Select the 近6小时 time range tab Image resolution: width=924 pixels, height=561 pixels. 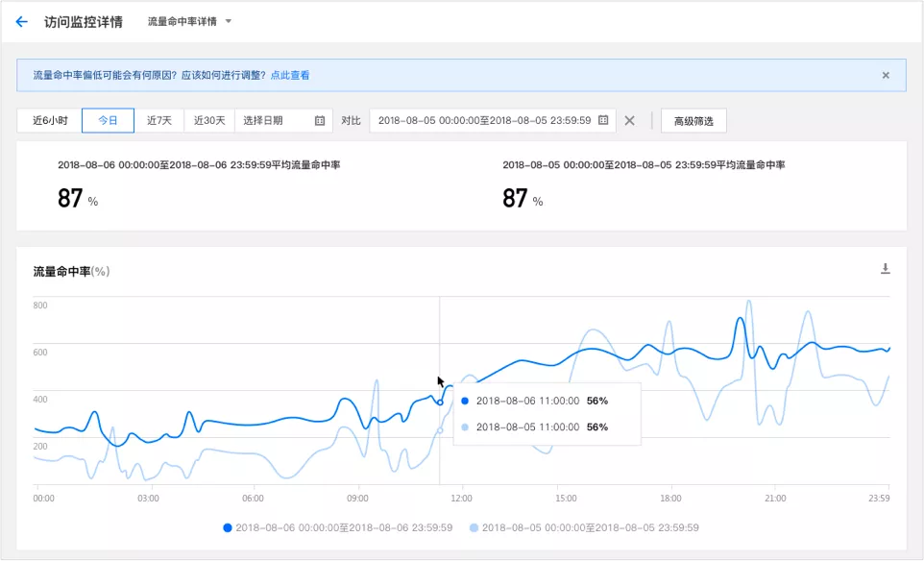(x=50, y=121)
